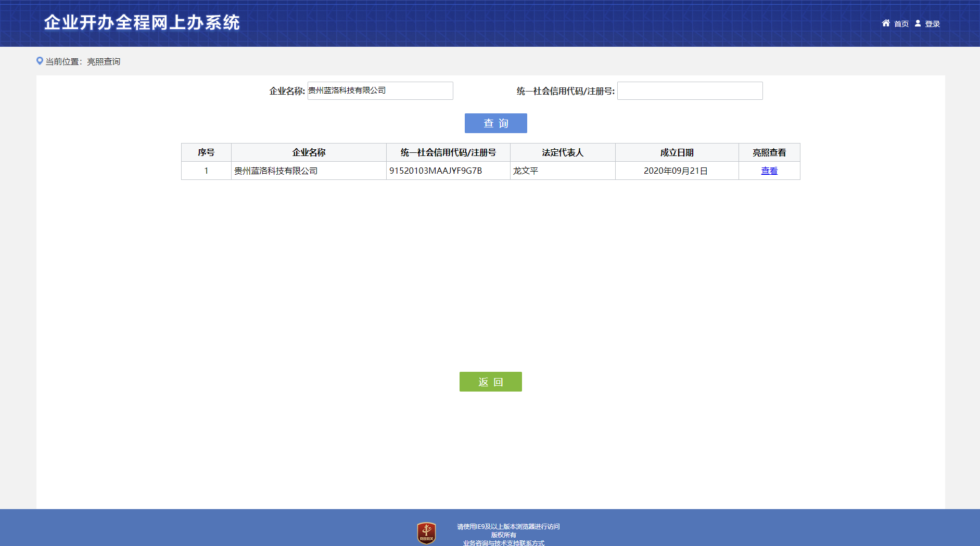Viewport: 980px width, 546px height.
Task: Click the 统一社会信用代码/注册号 column header
Action: point(448,152)
